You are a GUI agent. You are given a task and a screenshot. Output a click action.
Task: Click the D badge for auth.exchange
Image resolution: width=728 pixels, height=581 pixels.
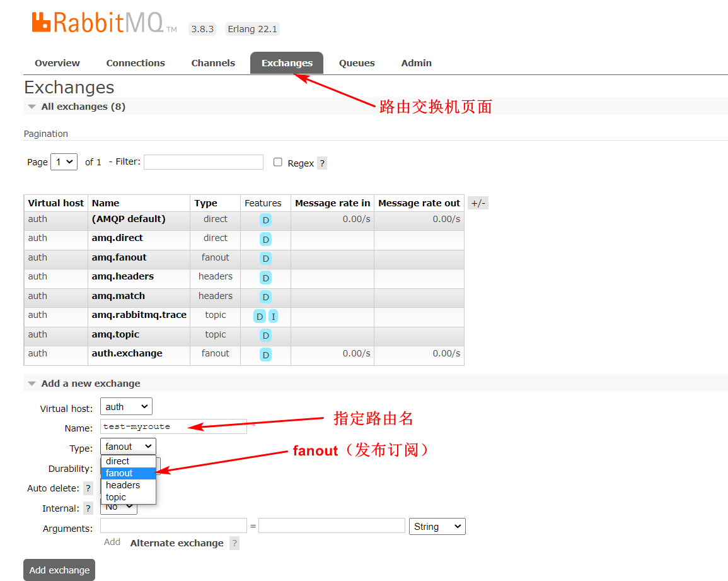(265, 355)
